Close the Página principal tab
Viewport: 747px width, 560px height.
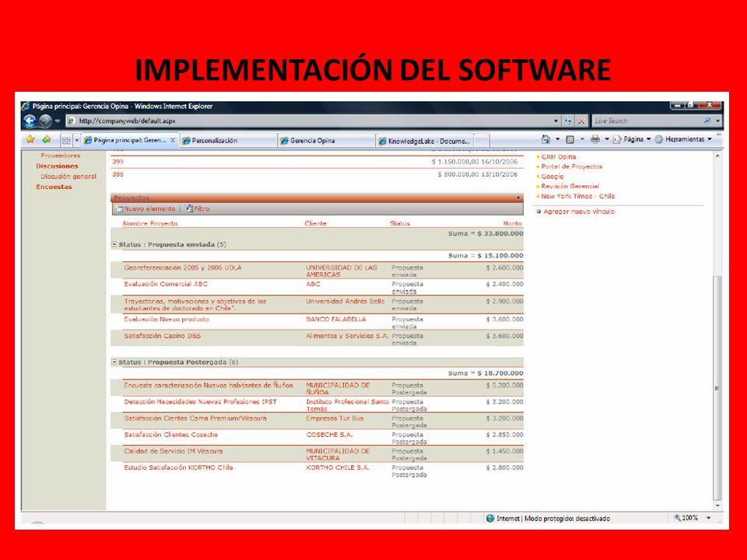coord(173,141)
